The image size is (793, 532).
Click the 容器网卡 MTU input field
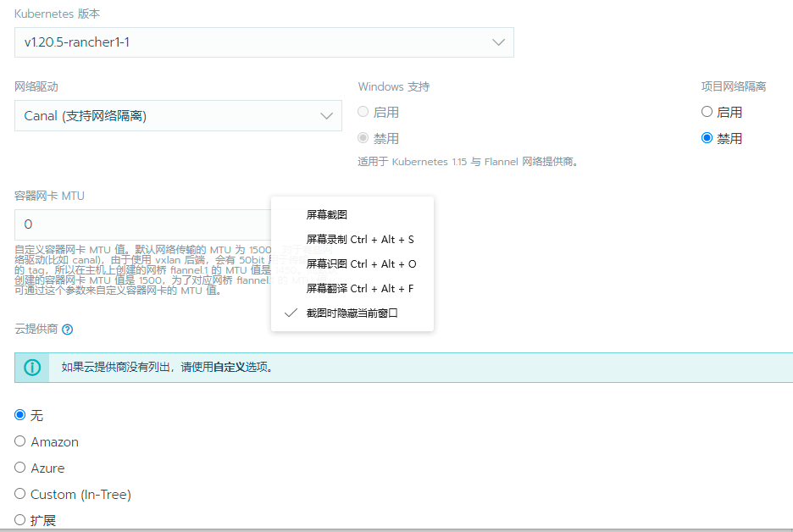[x=143, y=224]
